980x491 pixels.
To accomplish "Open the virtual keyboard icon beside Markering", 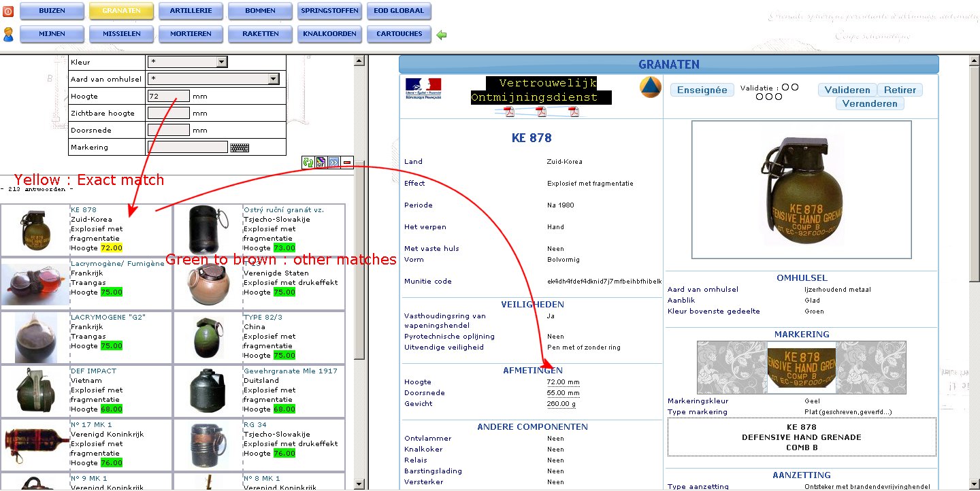I will click(x=240, y=148).
